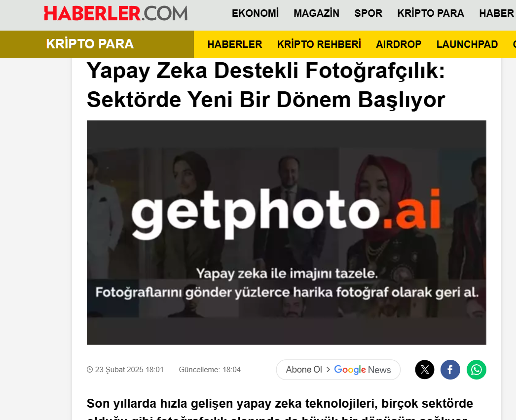The image size is (516, 420).
Task: Click the Güncelleme 18:04 timestamp
Action: 210,370
